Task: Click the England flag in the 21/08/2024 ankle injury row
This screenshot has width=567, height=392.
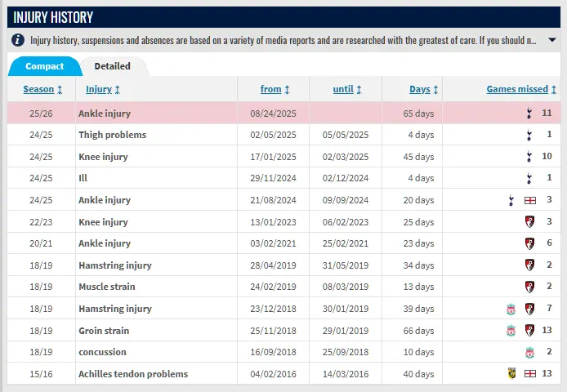Action: tap(529, 200)
